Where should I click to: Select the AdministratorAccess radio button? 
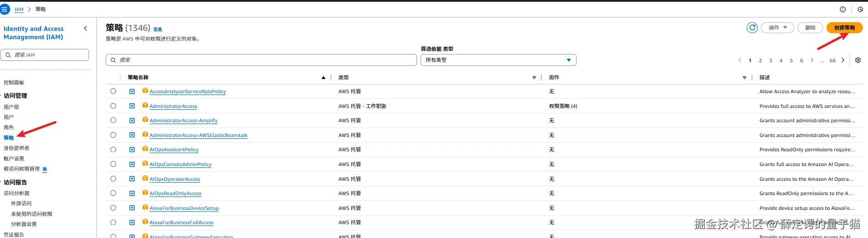[x=113, y=106]
